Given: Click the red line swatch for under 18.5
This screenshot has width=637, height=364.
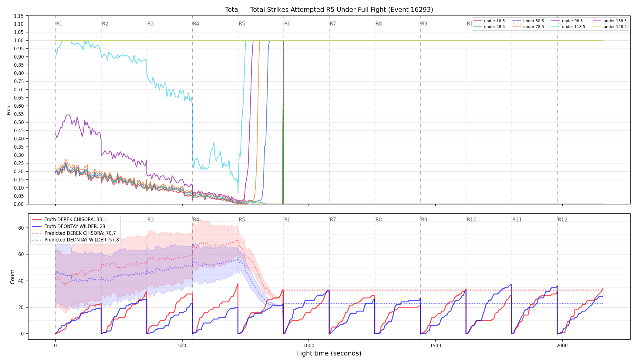Looking at the screenshot, I should point(477,21).
